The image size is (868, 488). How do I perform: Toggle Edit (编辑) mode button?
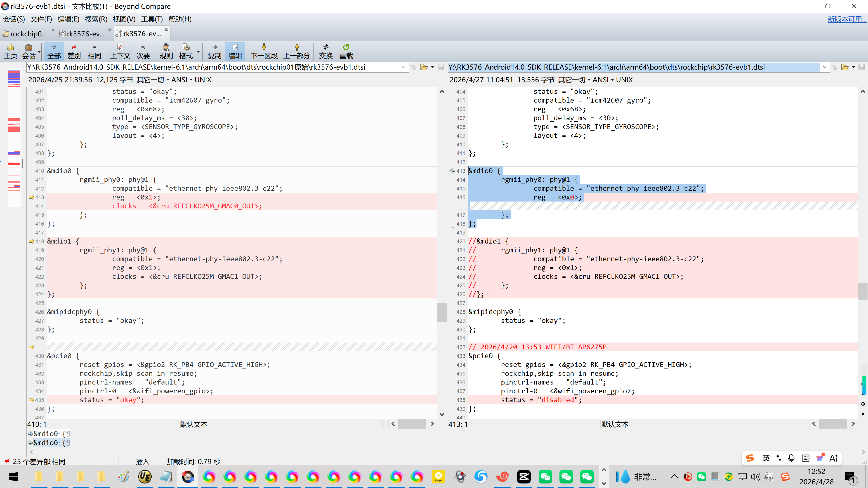pos(235,51)
